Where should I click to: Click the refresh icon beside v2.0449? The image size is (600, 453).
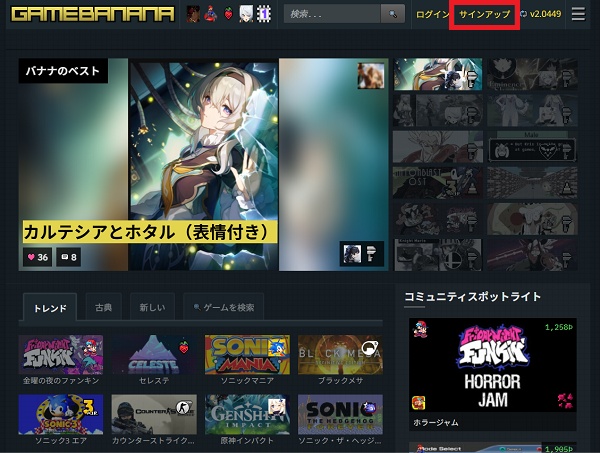pyautogui.click(x=524, y=14)
